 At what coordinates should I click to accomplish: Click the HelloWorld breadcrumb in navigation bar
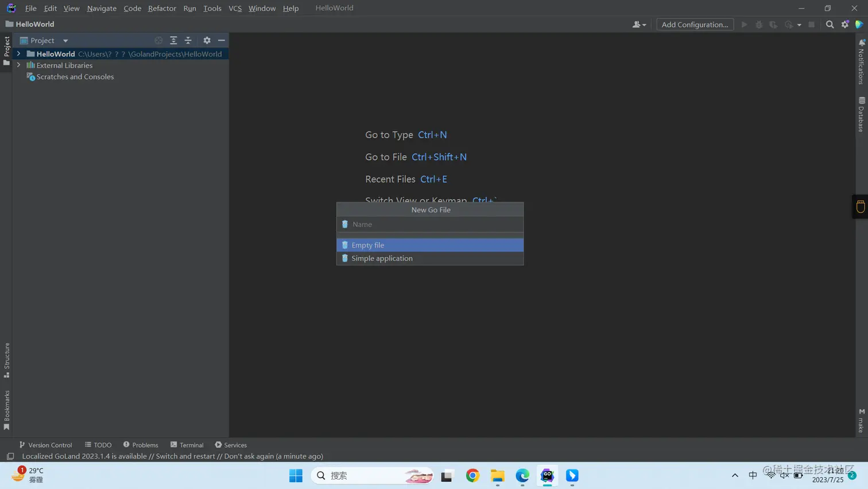pyautogui.click(x=30, y=24)
